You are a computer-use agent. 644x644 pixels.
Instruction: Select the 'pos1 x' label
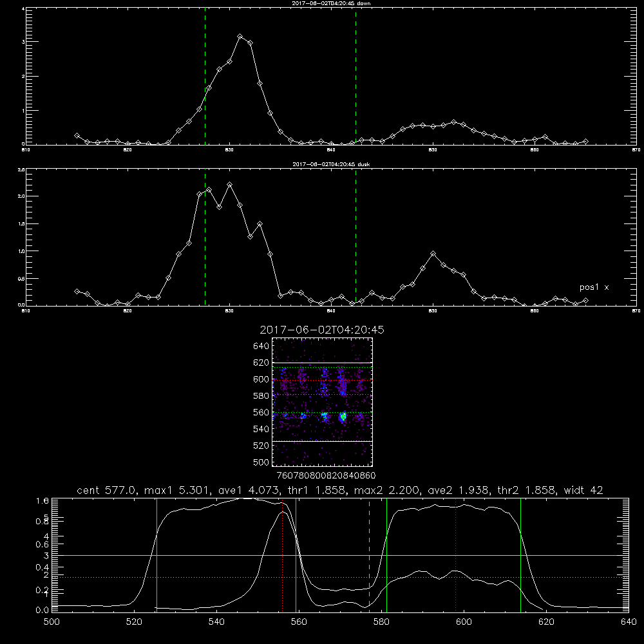[594, 287]
